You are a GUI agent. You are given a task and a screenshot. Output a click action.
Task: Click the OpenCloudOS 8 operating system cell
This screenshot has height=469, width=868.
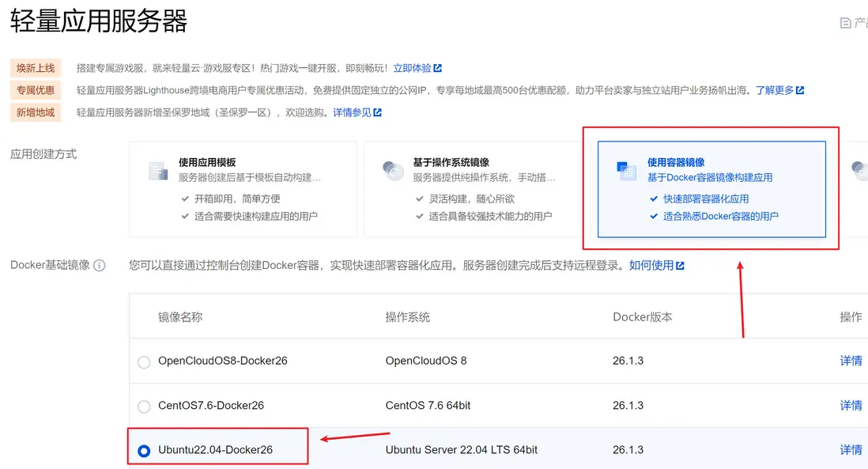click(x=425, y=361)
